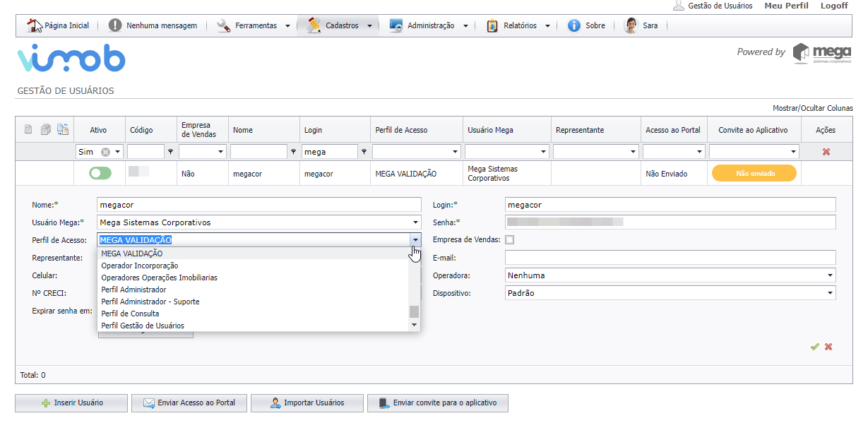
Task: Click the filter funnel icon beside Login filter
Action: pyautogui.click(x=364, y=152)
